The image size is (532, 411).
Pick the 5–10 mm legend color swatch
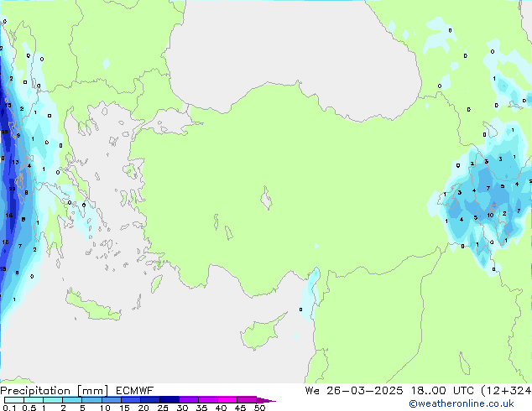pos(91,400)
